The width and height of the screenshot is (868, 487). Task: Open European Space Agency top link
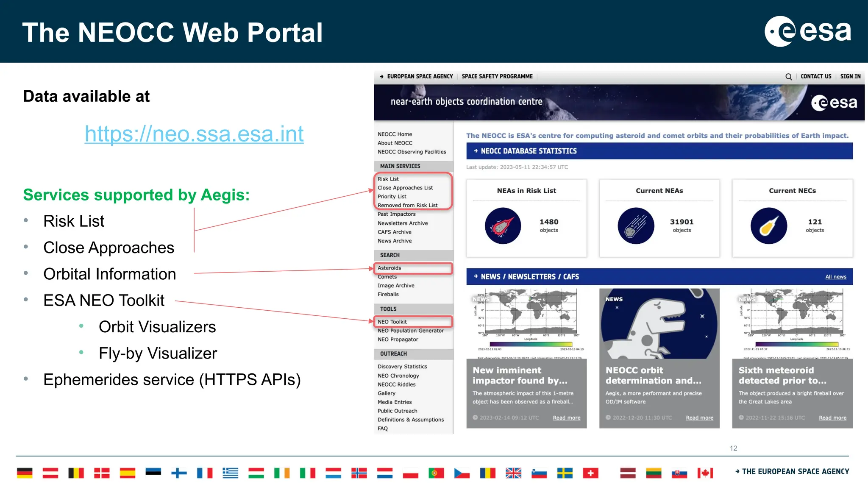pyautogui.click(x=420, y=77)
